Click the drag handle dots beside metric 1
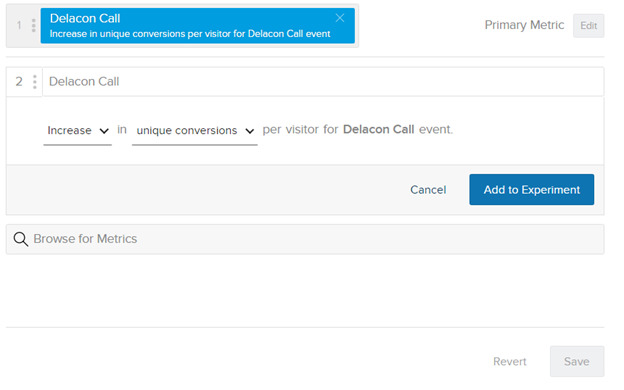 tap(33, 25)
